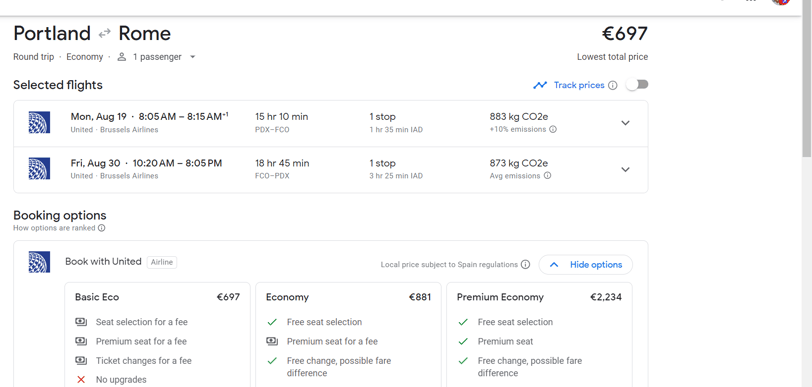This screenshot has height=387, width=812.
Task: Click Premium Economy Free seat selection checkmark
Action: (463, 322)
